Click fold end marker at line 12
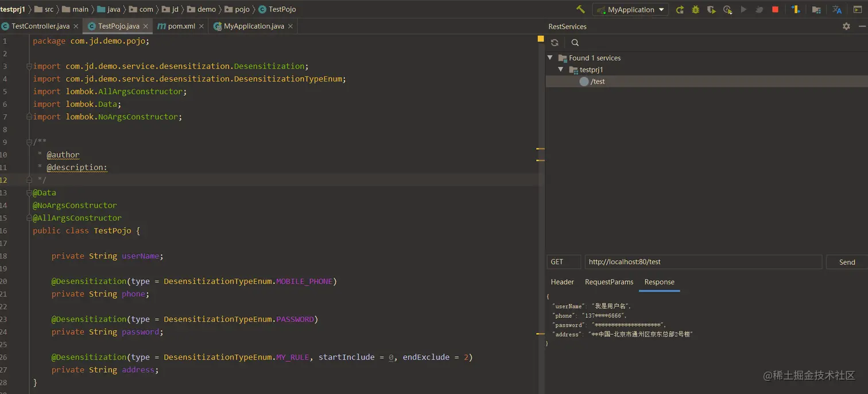This screenshot has height=394, width=868. (x=29, y=180)
